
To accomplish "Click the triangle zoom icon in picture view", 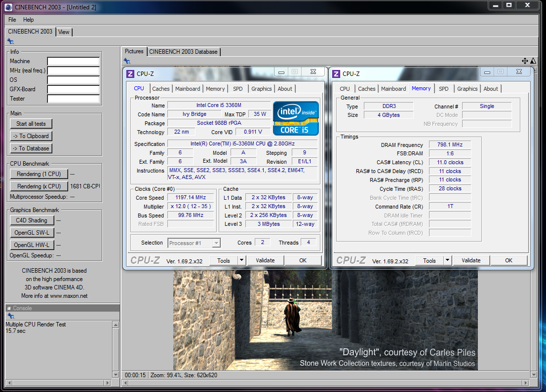I will (x=533, y=61).
